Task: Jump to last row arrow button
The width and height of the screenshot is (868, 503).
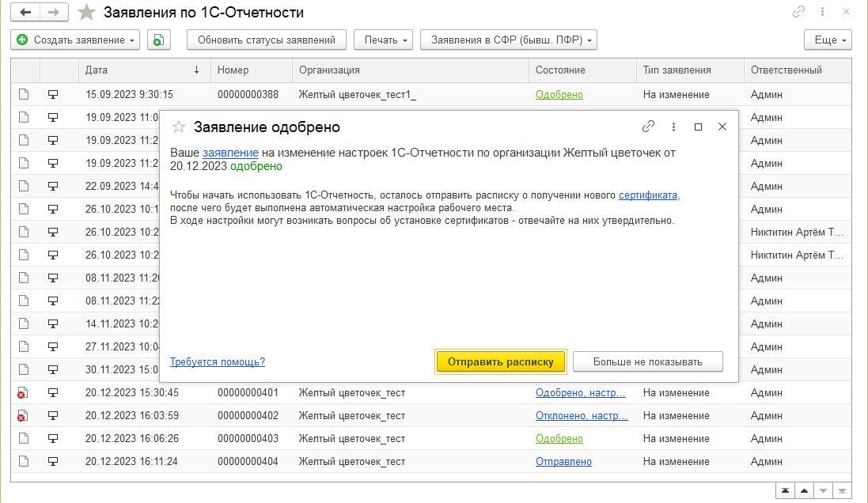Action: [x=843, y=490]
